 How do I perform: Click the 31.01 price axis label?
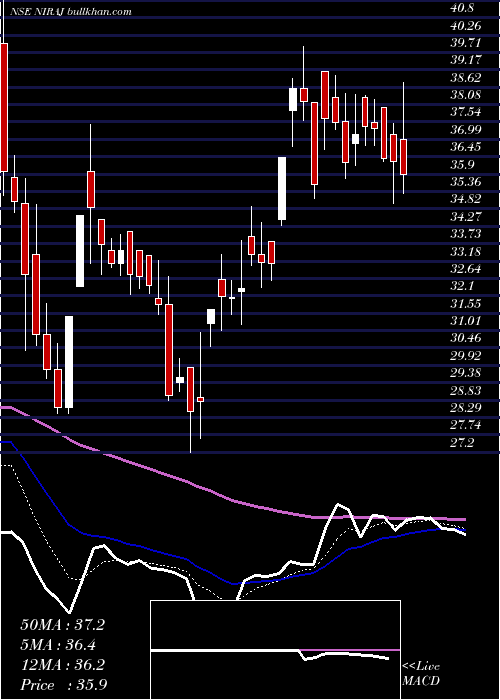pos(466,321)
